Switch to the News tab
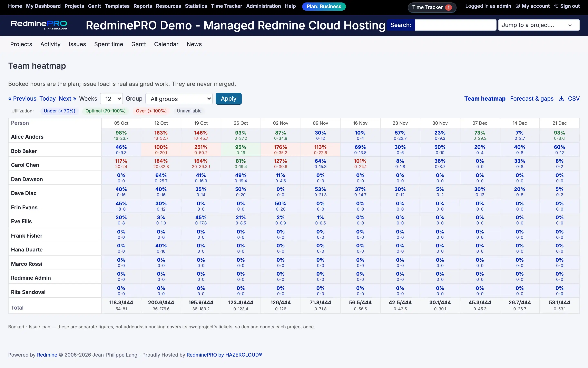This screenshot has height=368, width=588. pyautogui.click(x=194, y=44)
